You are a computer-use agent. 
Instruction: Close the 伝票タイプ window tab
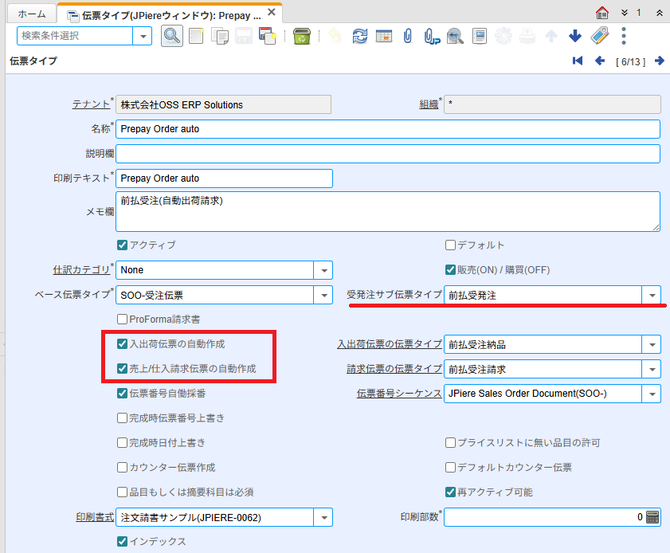tap(271, 12)
